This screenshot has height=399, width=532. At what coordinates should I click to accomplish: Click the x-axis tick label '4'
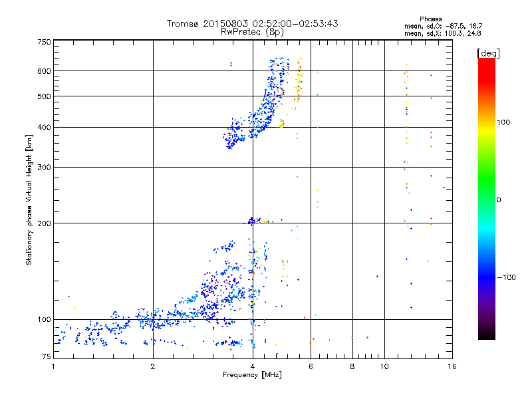click(x=253, y=366)
